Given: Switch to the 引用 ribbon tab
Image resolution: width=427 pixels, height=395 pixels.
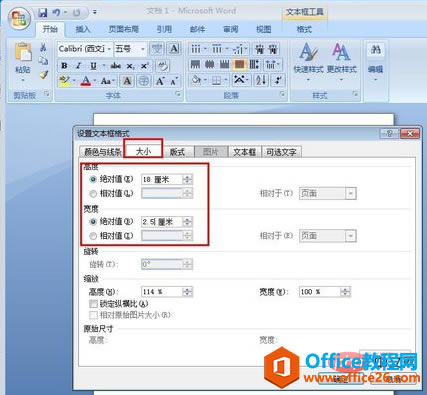Looking at the screenshot, I should (x=164, y=29).
